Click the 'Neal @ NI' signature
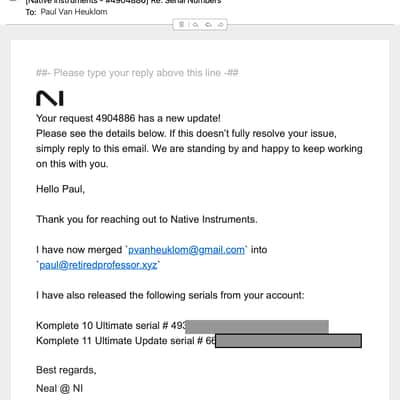The height and width of the screenshot is (400, 400). (x=59, y=388)
